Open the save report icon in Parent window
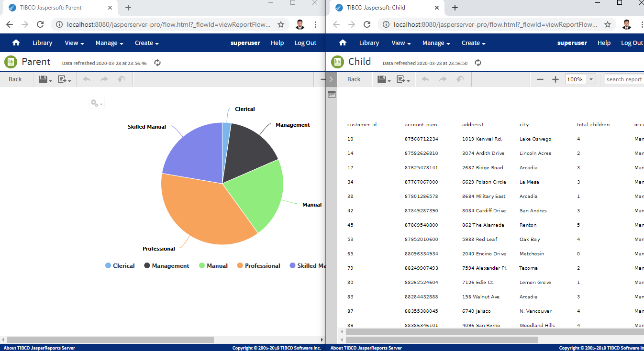The height and width of the screenshot is (351, 644). click(42, 79)
